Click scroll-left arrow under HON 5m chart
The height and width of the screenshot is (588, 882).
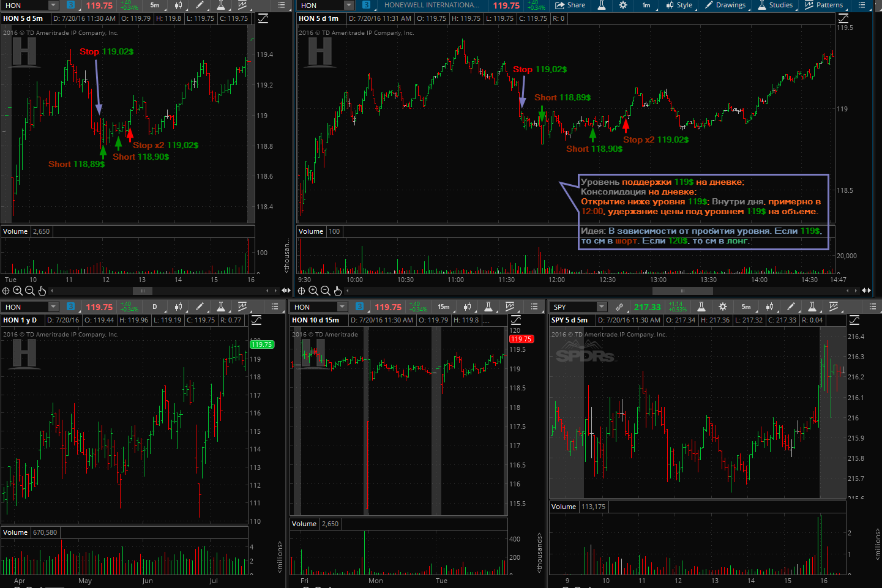pyautogui.click(x=52, y=291)
